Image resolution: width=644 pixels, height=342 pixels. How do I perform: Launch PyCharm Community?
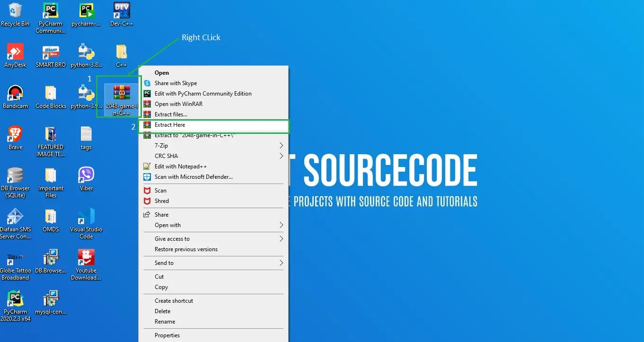(50, 10)
